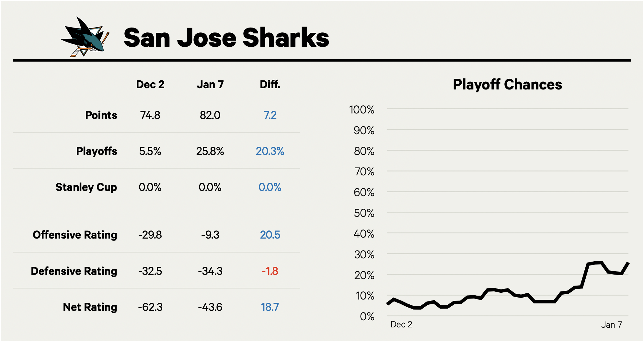
Task: Select the Stanley Cup row label
Action: click(x=86, y=187)
